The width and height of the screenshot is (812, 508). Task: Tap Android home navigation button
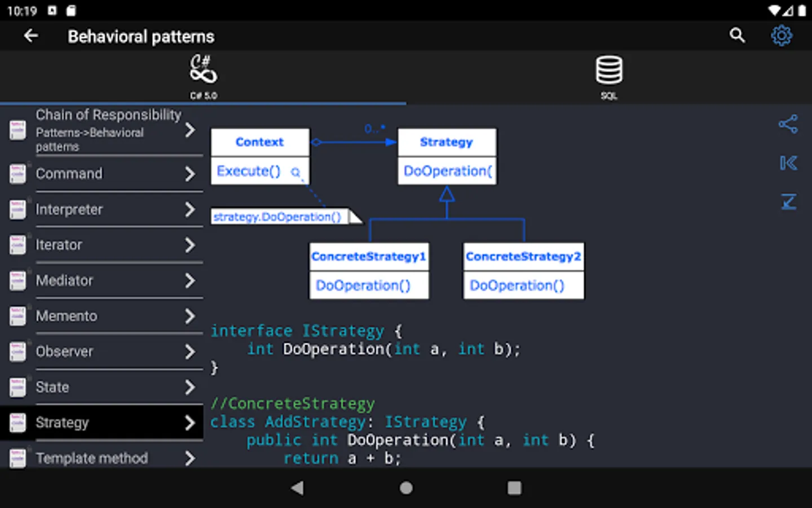click(x=406, y=488)
